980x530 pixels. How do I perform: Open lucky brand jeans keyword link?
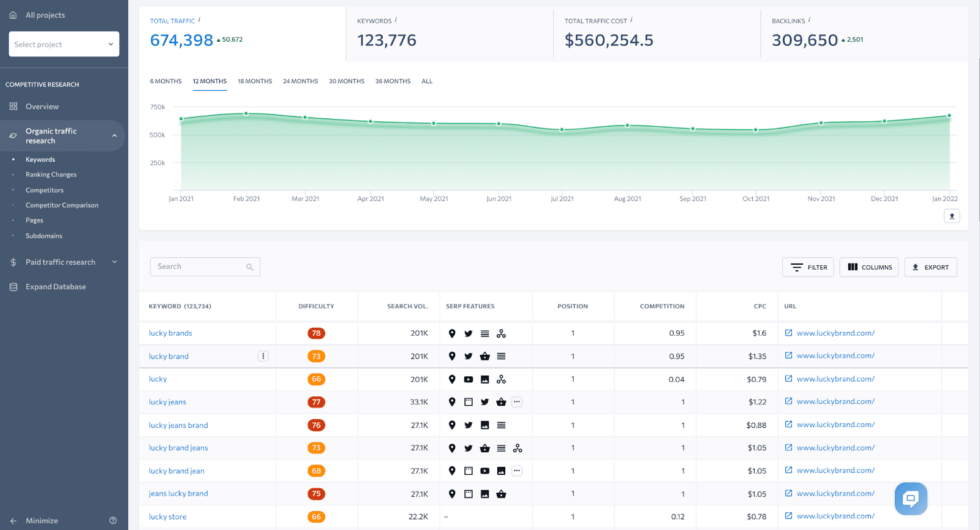pyautogui.click(x=178, y=448)
